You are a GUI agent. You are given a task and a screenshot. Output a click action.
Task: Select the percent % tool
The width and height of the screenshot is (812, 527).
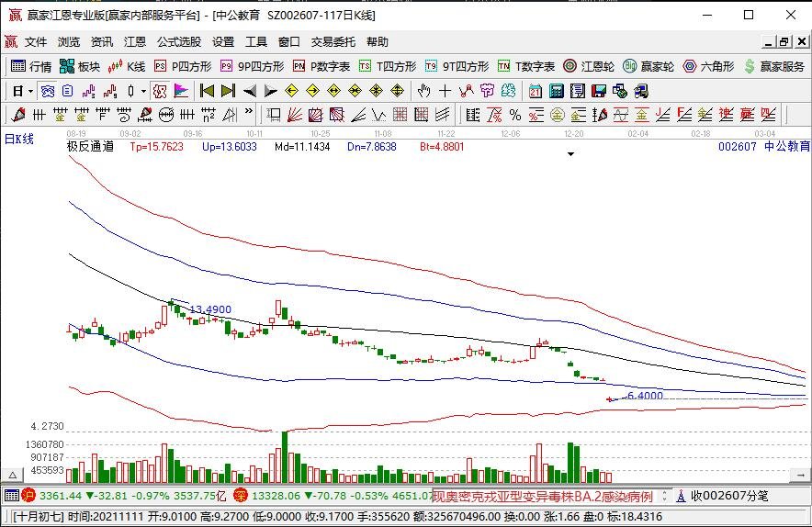515,115
